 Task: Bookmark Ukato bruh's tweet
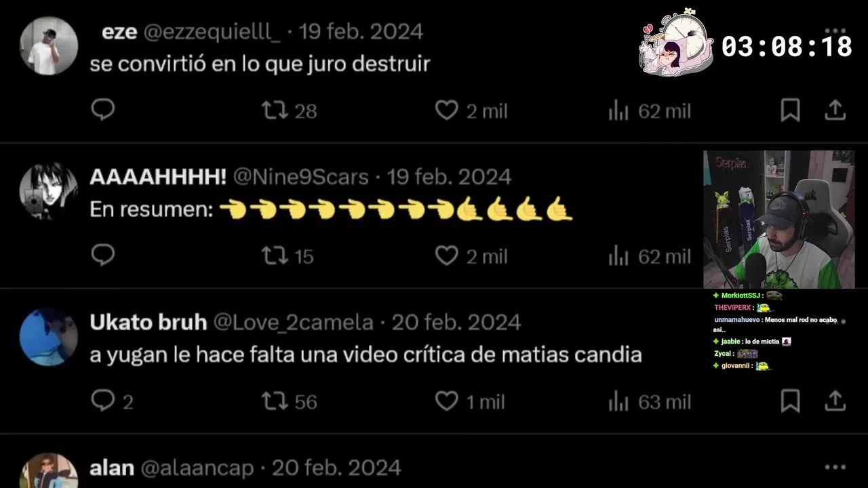(x=790, y=401)
